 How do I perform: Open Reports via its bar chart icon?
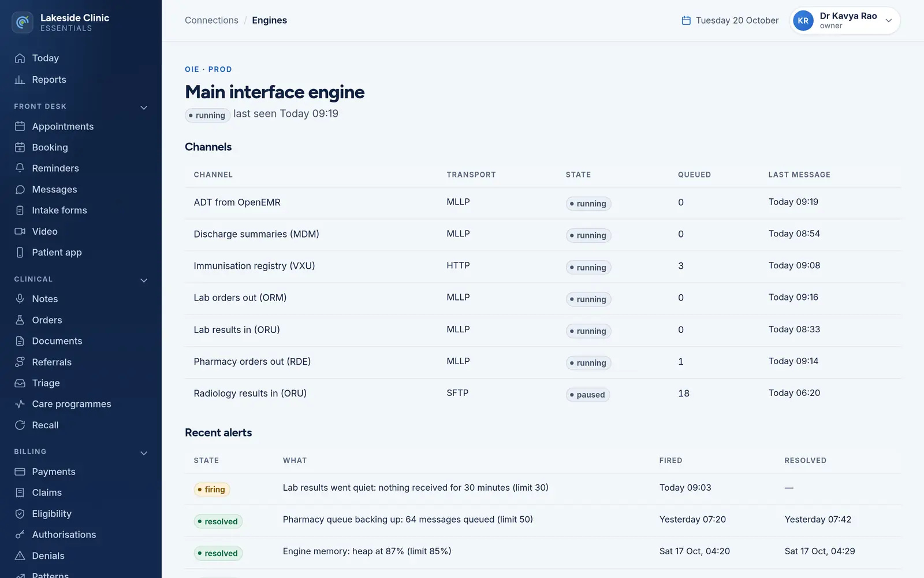20,80
